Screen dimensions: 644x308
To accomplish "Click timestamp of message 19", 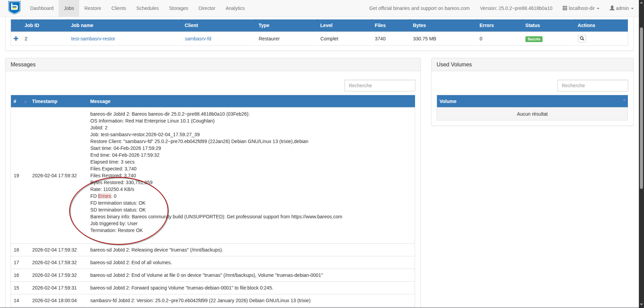I will pyautogui.click(x=54, y=176).
